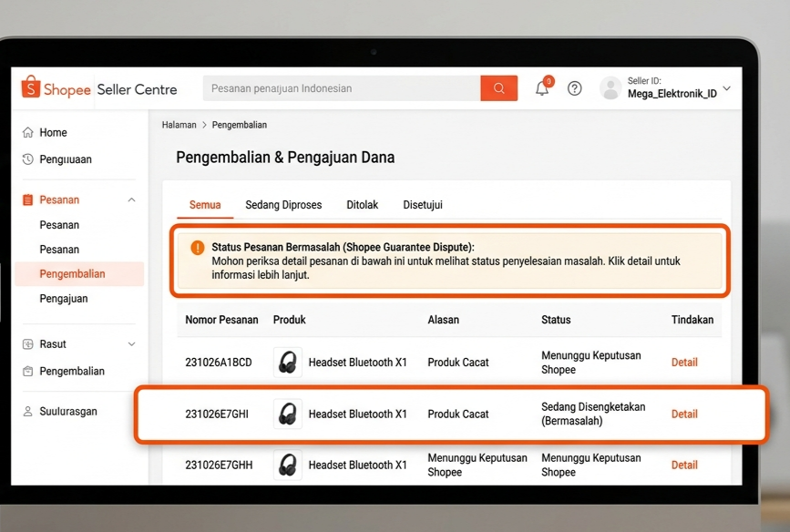Click order number 231026E7GHI

(x=217, y=414)
